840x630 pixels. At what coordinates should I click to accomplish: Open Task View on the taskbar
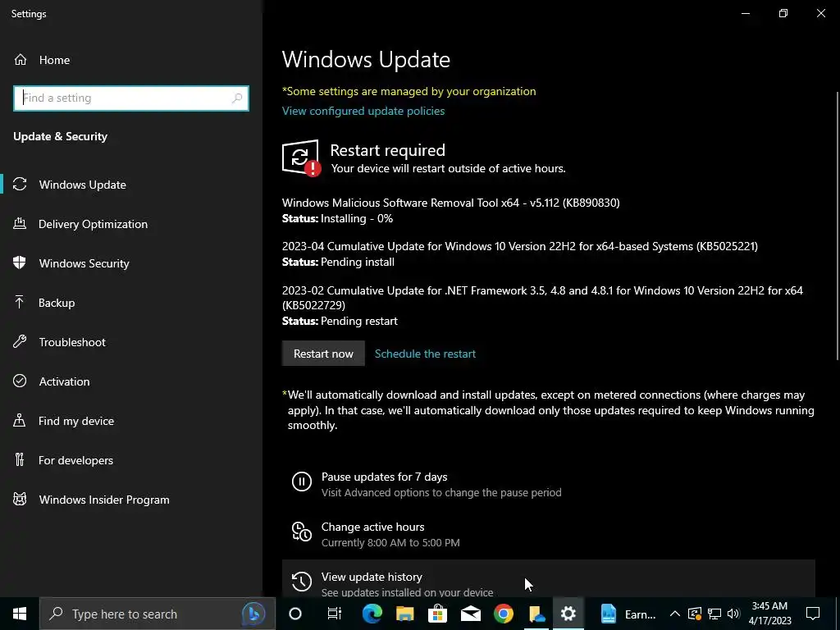(335, 614)
